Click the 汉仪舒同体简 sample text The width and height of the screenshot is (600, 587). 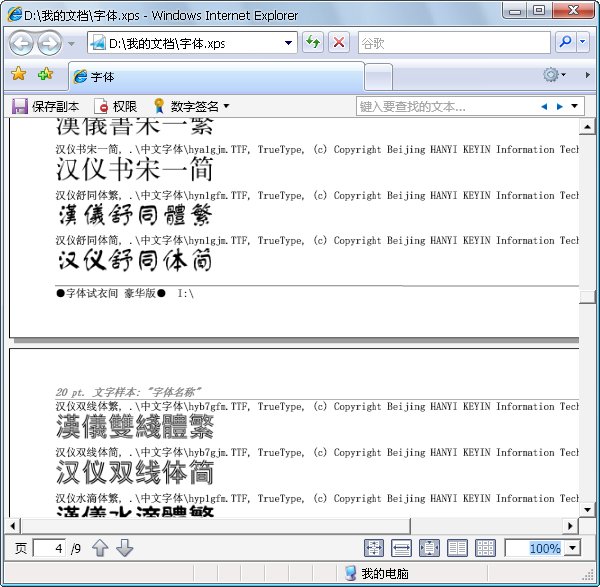pyautogui.click(x=135, y=260)
